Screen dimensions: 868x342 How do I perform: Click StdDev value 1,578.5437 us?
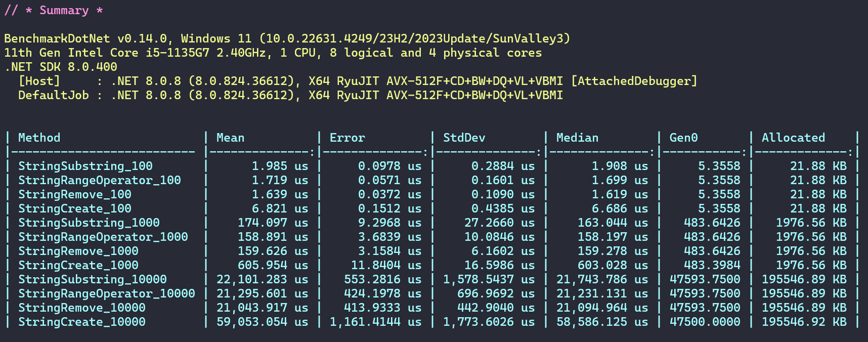click(489, 279)
